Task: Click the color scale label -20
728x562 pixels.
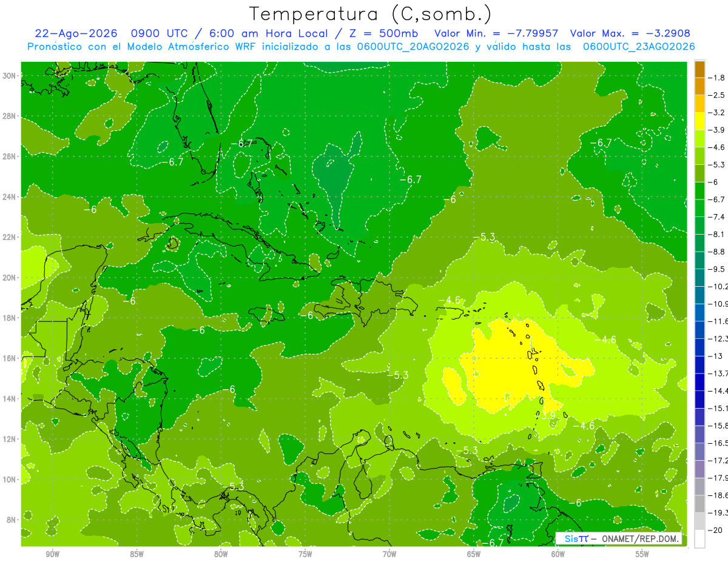Action: coord(715,530)
